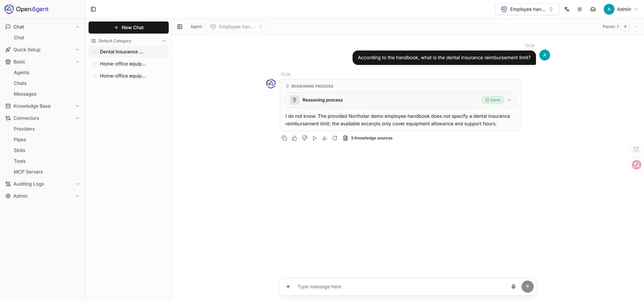Toggle light/dark theme sun icon
The width and height of the screenshot is (644, 301).
pos(580,9)
